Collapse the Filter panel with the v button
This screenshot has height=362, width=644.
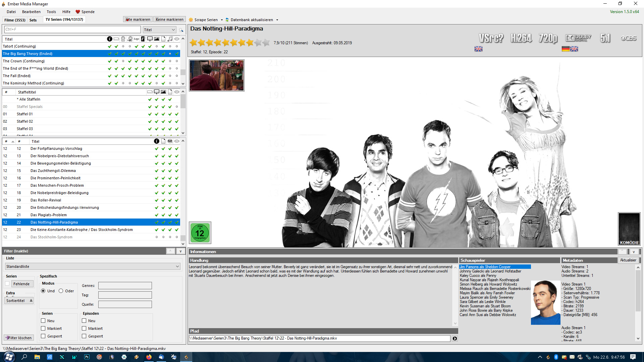(x=180, y=251)
